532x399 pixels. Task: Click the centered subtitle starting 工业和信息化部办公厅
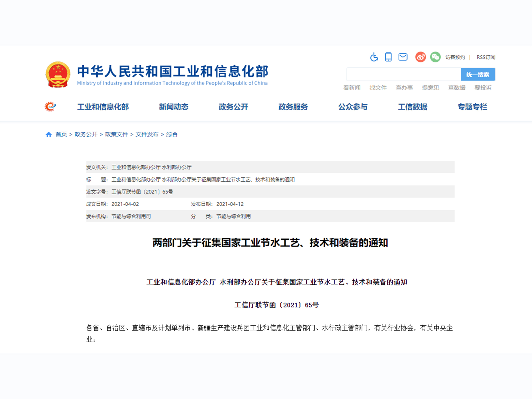(277, 282)
